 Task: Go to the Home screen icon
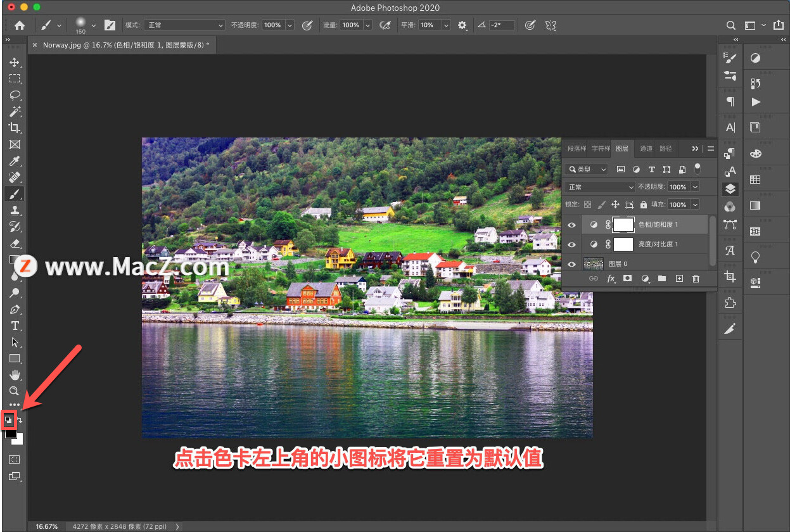20,25
